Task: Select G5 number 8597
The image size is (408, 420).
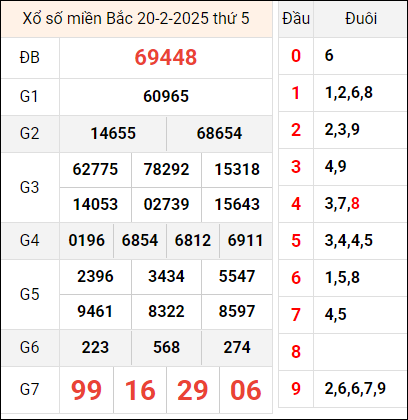Action: [x=237, y=311]
